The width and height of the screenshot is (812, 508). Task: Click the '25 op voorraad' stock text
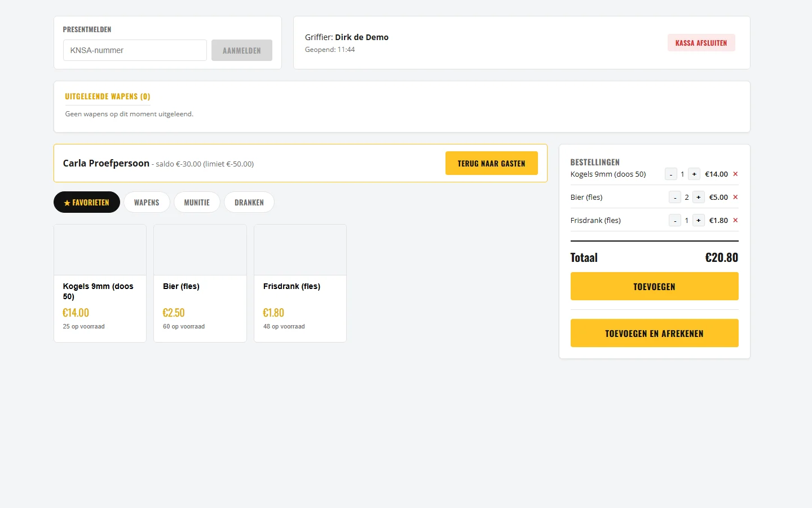[83, 326]
